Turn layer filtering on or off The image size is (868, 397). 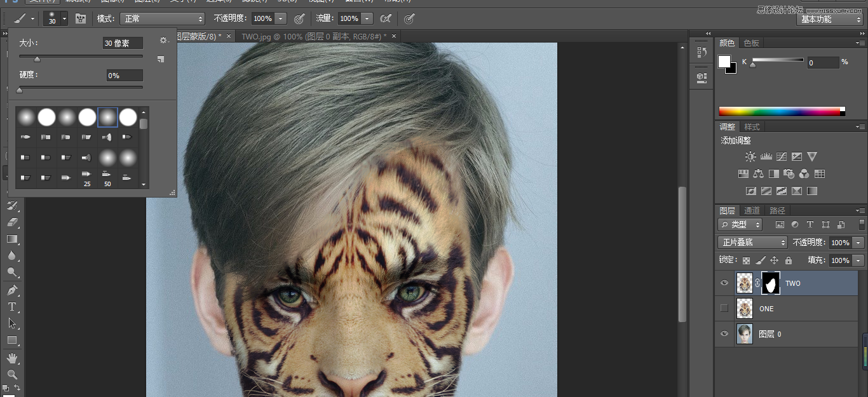coord(862,224)
